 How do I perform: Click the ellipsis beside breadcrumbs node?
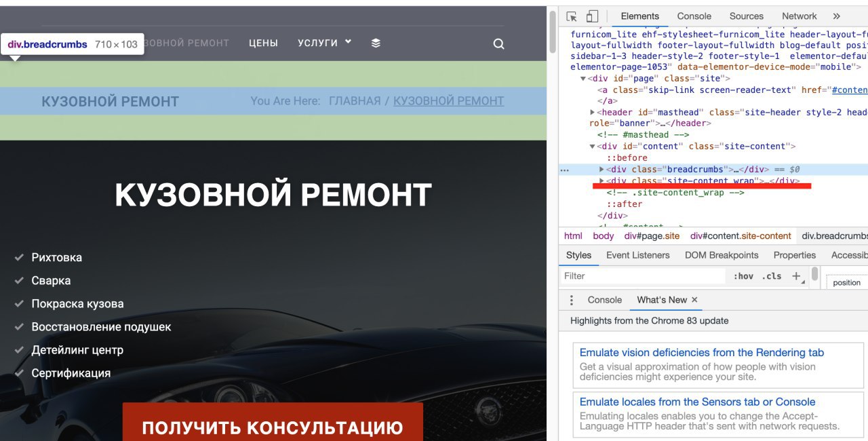[564, 170]
